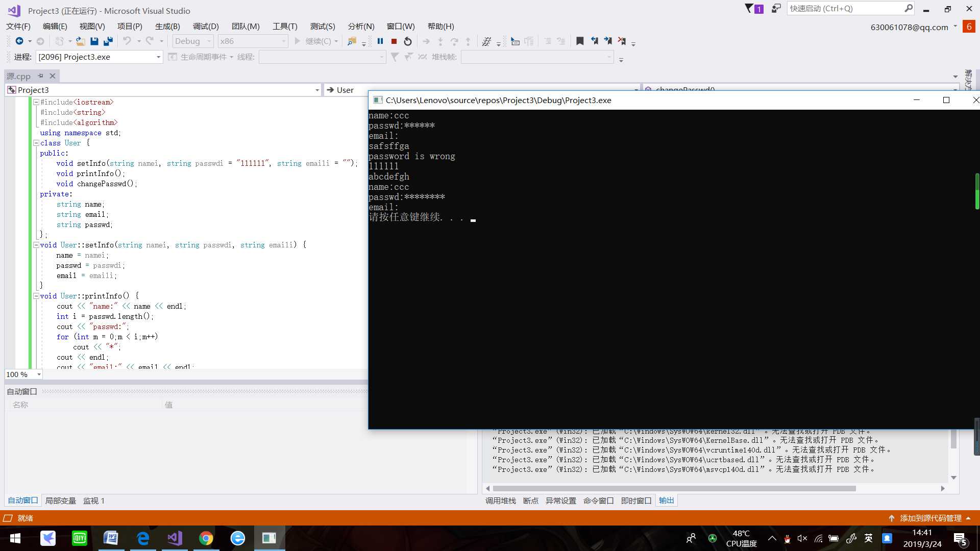This screenshot has width=980, height=551.
Task: Click the Navigate Backward arrow in toolbar
Action: 19,41
